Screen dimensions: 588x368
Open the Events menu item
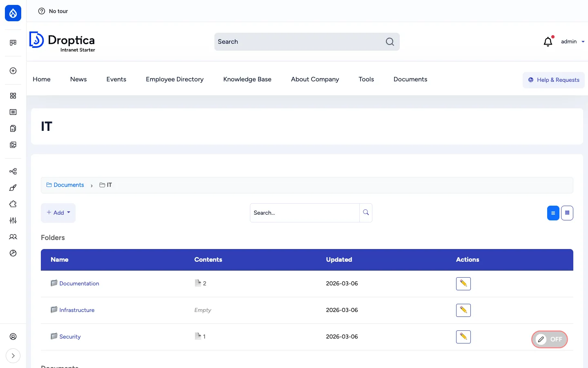116,79
